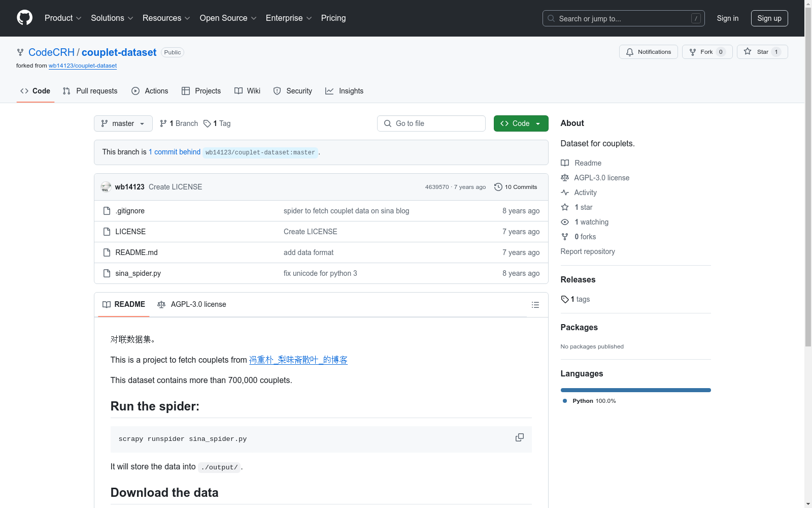
Task: Click the .gitignore file icon
Action: tap(107, 211)
